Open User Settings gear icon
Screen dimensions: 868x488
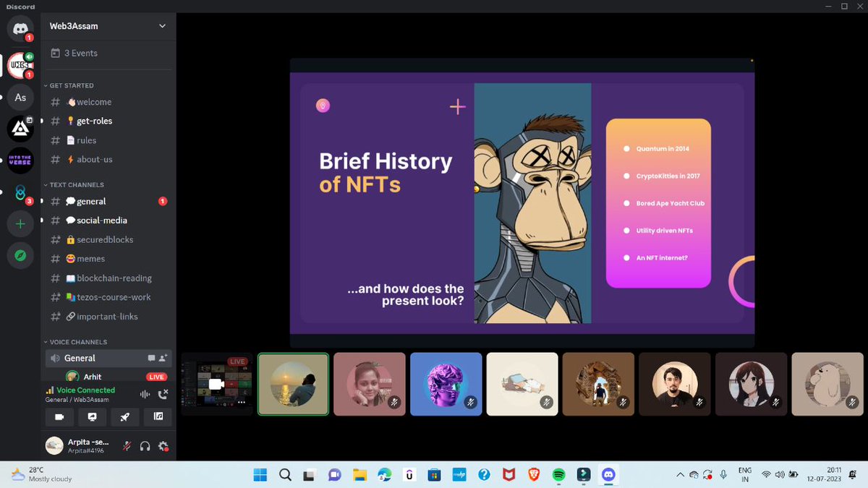pyautogui.click(x=163, y=446)
